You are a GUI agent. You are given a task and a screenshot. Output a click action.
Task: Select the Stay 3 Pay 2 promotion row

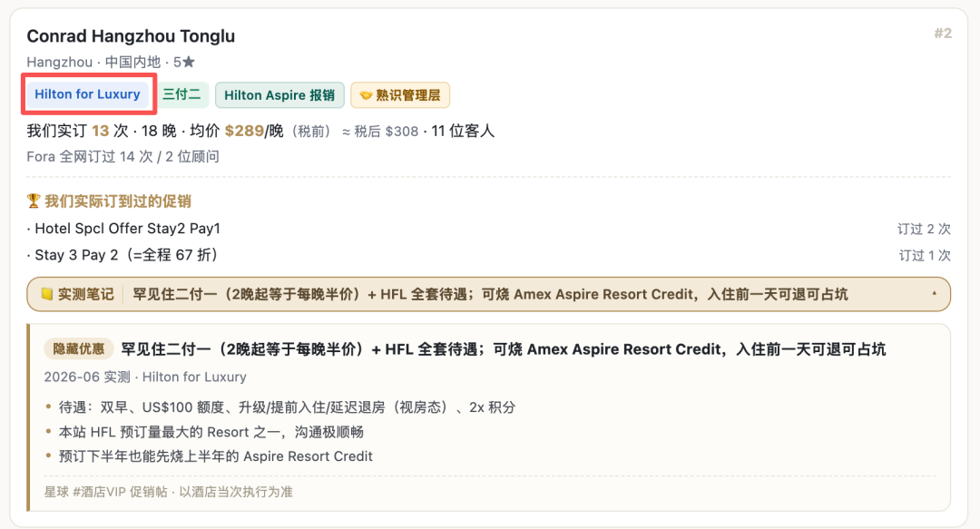(x=489, y=255)
